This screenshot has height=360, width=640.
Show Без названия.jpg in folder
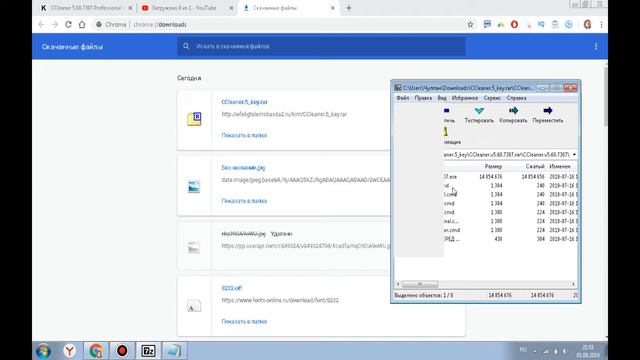(x=244, y=201)
